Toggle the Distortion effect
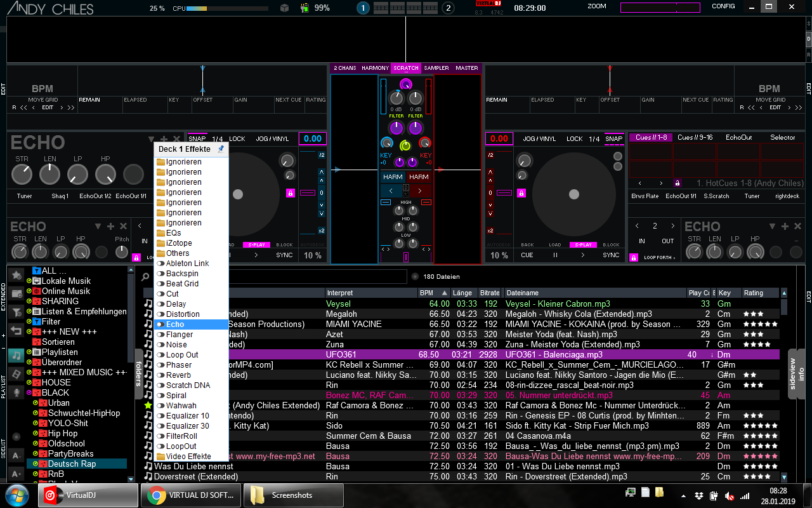812x508 pixels. 191,314
